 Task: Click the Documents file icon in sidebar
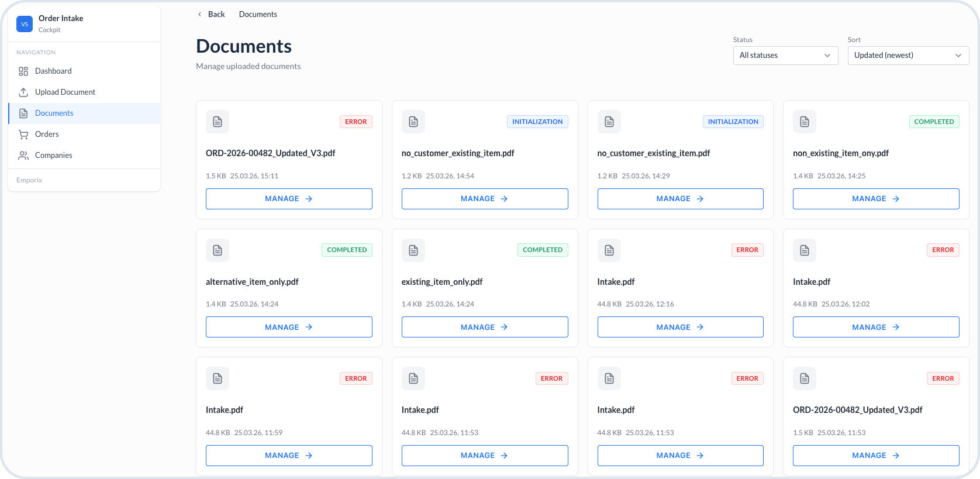tap(23, 113)
